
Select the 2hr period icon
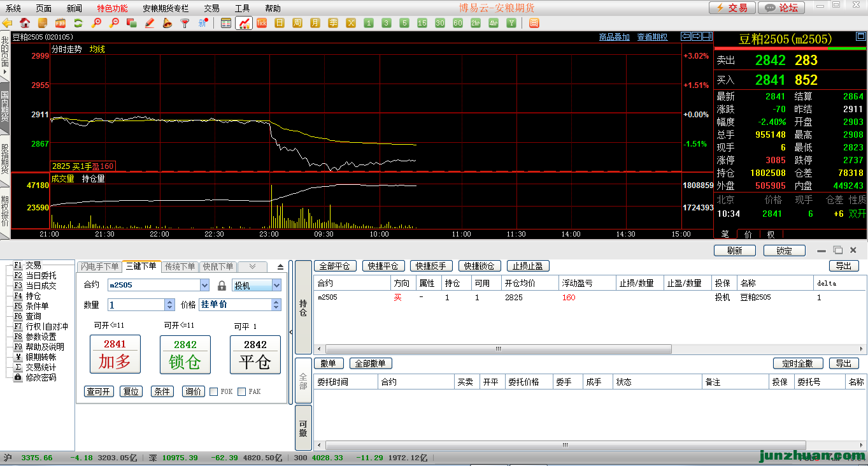pos(476,23)
